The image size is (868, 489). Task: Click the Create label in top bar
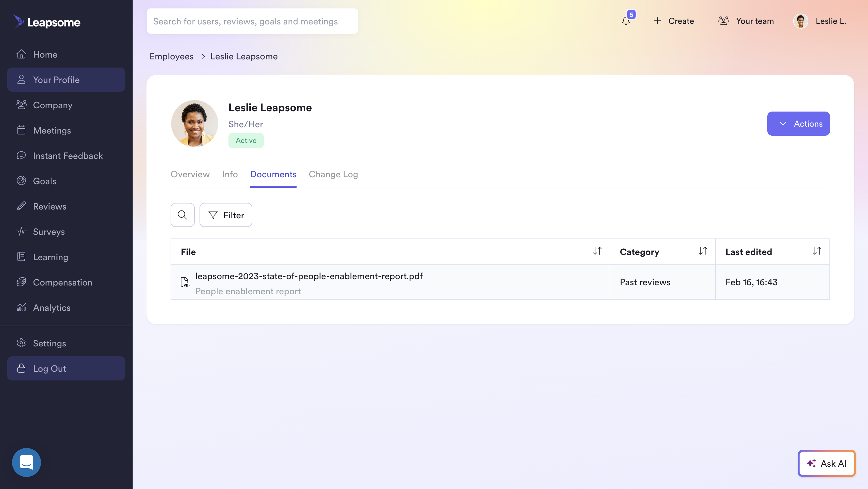[x=681, y=21]
